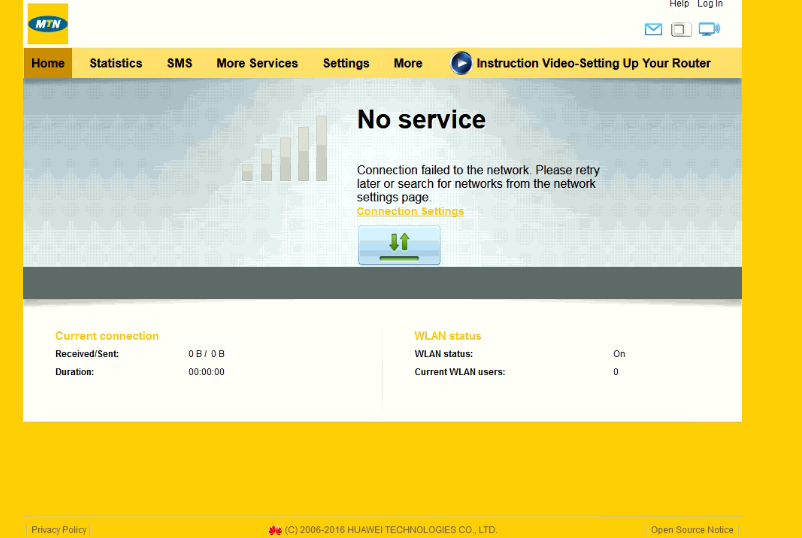Open the Home tab

pyautogui.click(x=48, y=63)
